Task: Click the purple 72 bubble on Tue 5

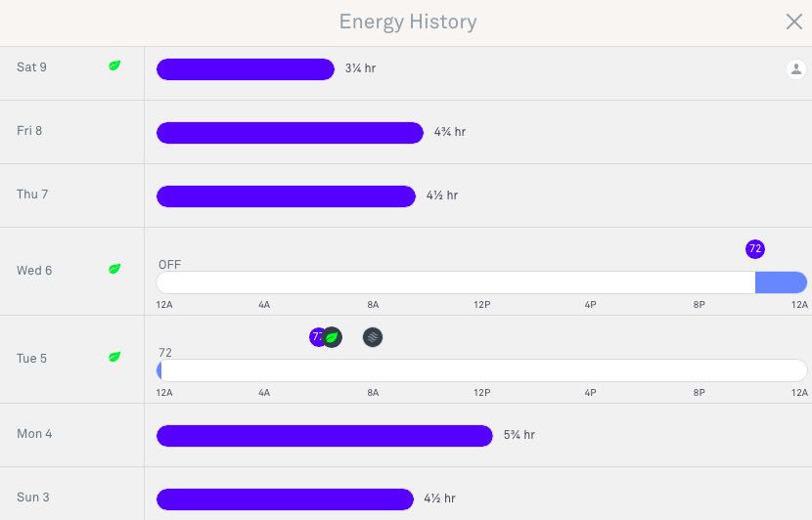Action: click(316, 337)
